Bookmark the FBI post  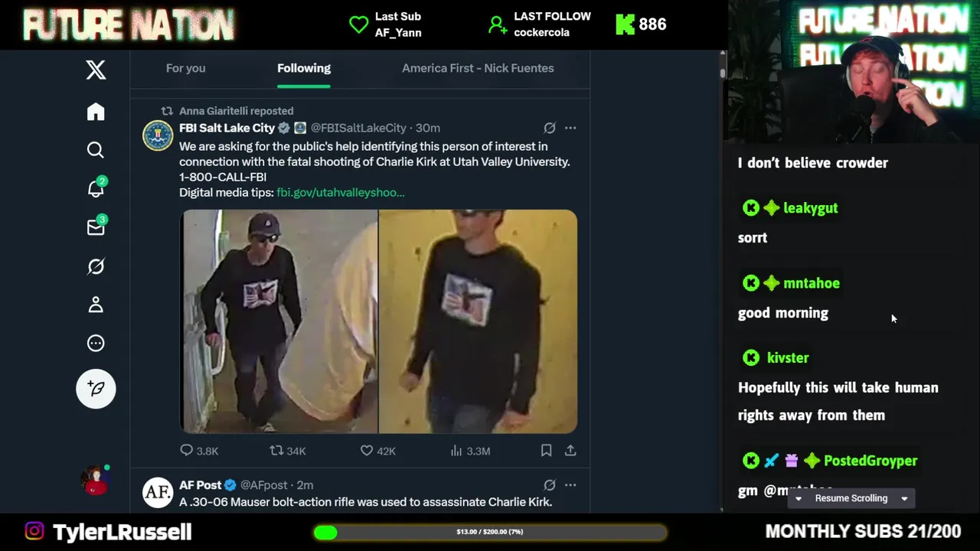[546, 451]
